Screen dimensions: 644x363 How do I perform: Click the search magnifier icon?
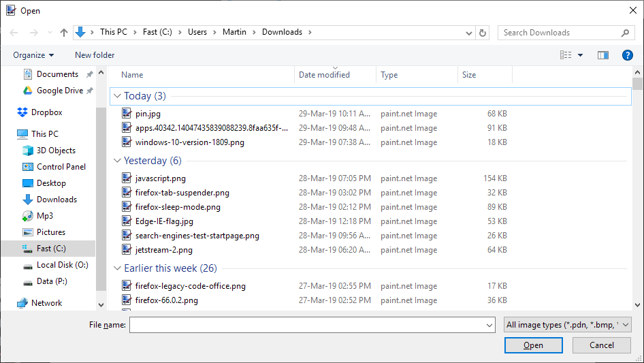624,33
